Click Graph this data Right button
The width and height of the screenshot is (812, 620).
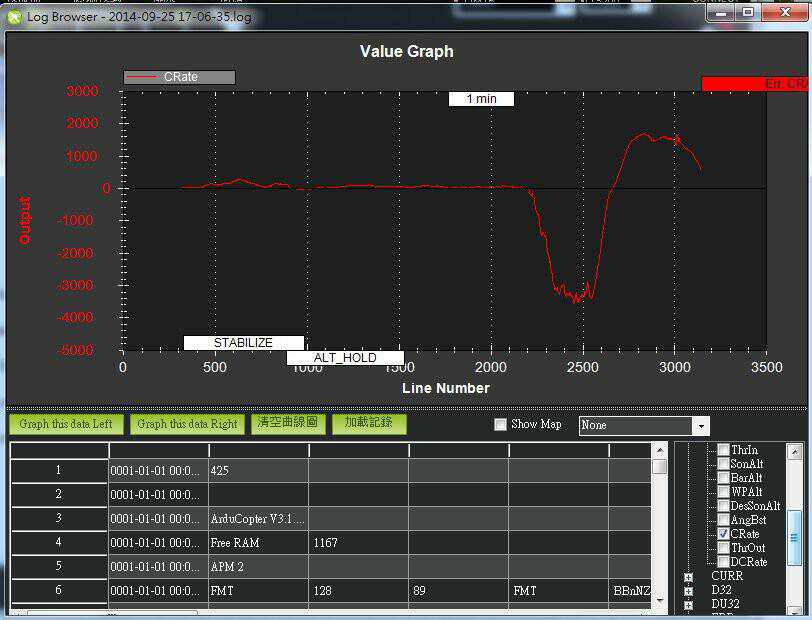pos(187,424)
